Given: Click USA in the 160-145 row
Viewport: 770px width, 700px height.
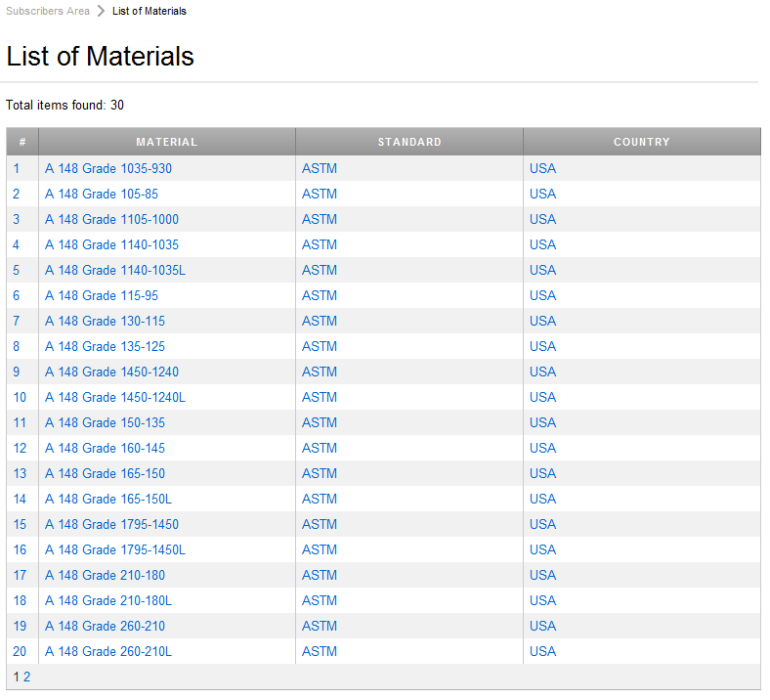Looking at the screenshot, I should click(543, 448).
